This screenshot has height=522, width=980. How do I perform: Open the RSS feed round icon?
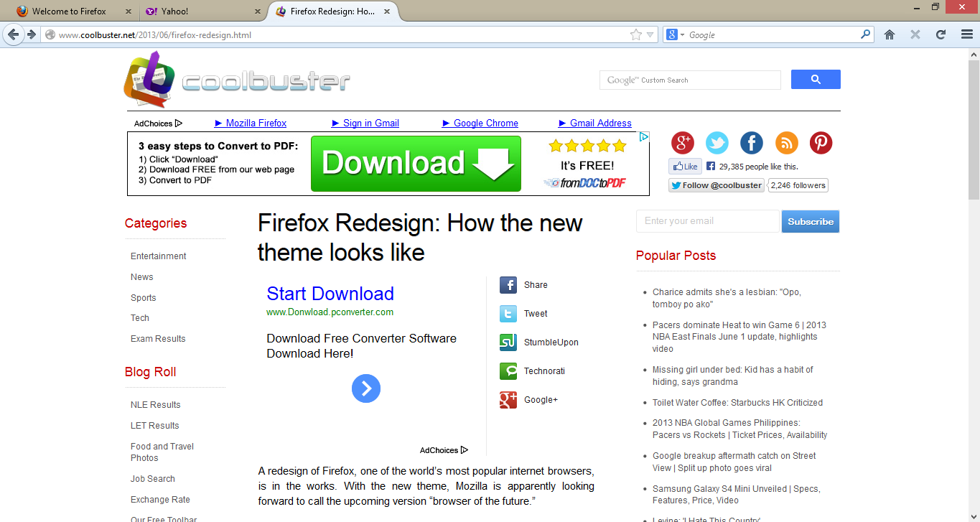coord(786,143)
